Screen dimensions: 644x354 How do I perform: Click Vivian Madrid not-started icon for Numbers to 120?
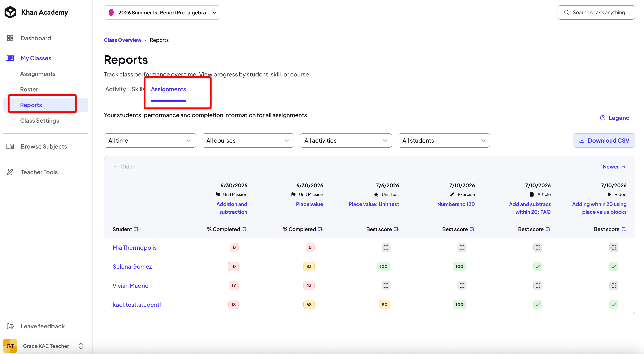(x=462, y=285)
